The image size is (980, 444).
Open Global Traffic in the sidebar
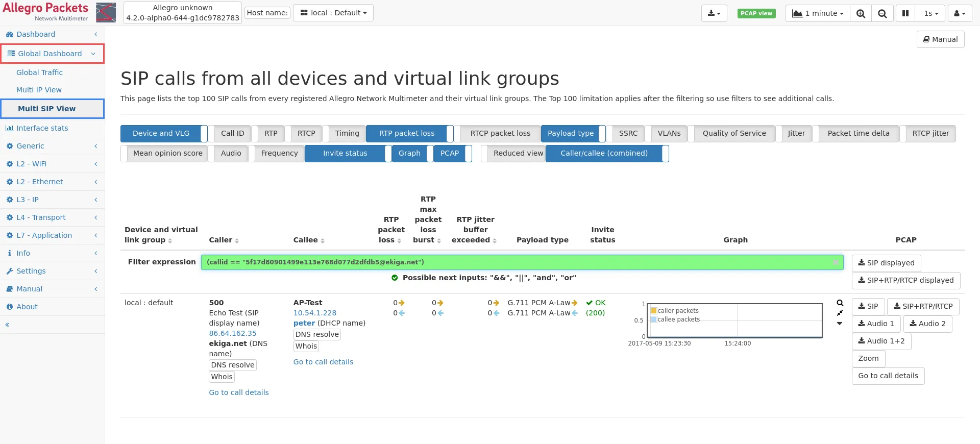coord(39,72)
